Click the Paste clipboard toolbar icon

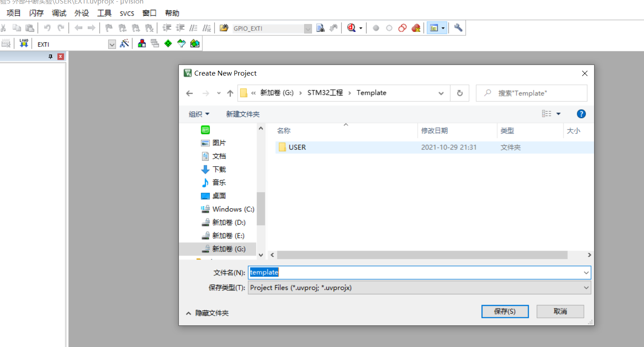30,28
